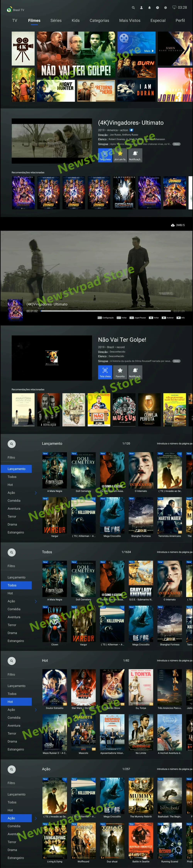Open the Doutor Estranho poster

[55, 687]
